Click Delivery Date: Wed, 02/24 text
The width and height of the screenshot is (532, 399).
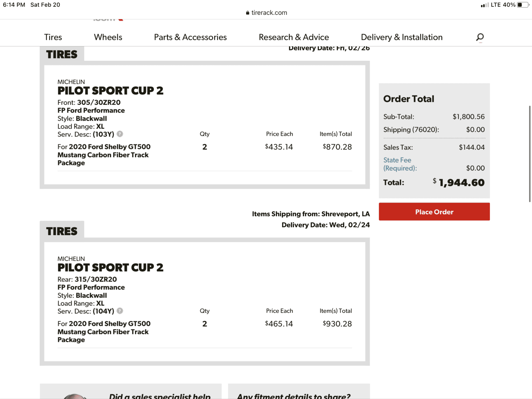tap(326, 225)
